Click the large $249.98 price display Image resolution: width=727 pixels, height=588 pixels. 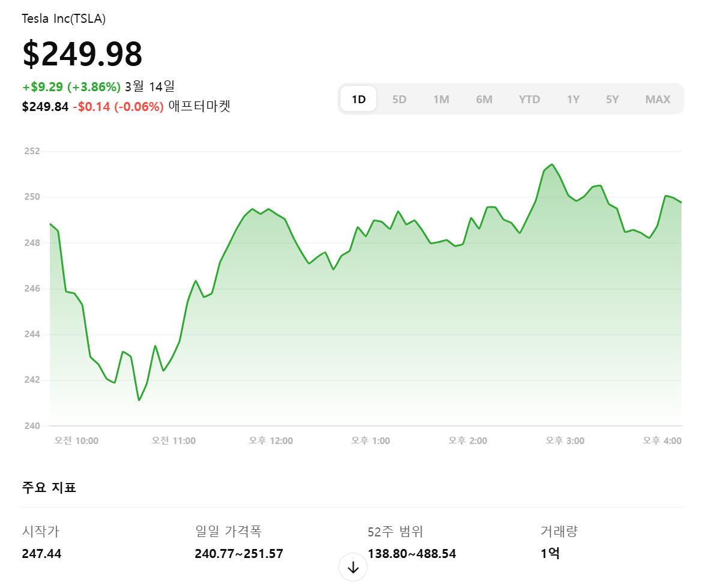click(x=82, y=54)
